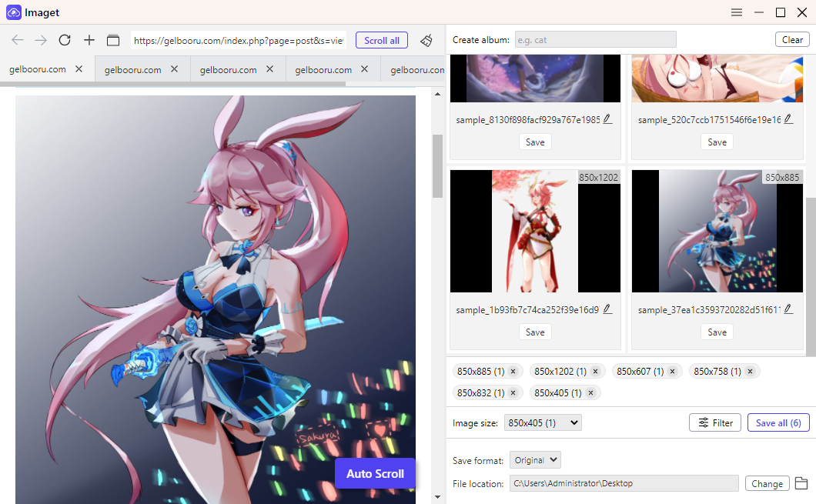Click the image list scrollbar thumb
This screenshot has height=504, width=816.
811,277
